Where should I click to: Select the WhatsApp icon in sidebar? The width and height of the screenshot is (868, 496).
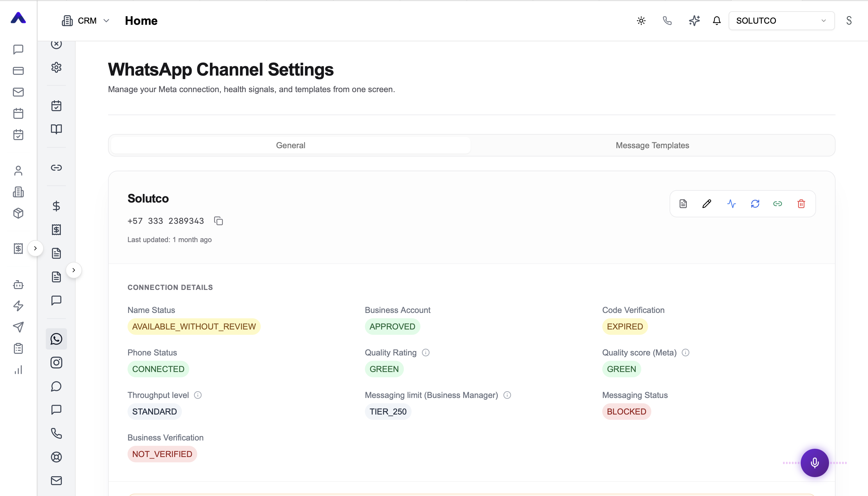(x=56, y=339)
